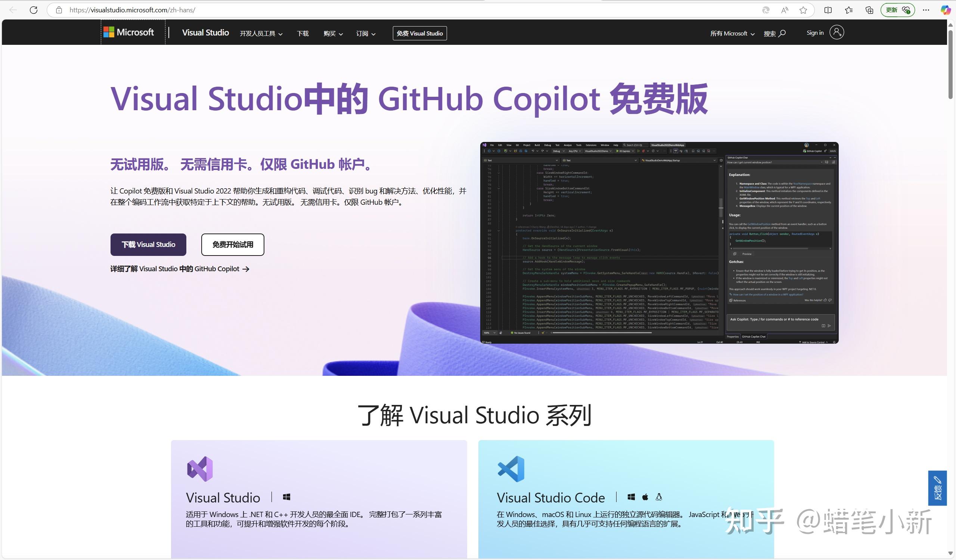956x560 pixels.
Task: Select the Visual Studio menu item
Action: (x=205, y=33)
